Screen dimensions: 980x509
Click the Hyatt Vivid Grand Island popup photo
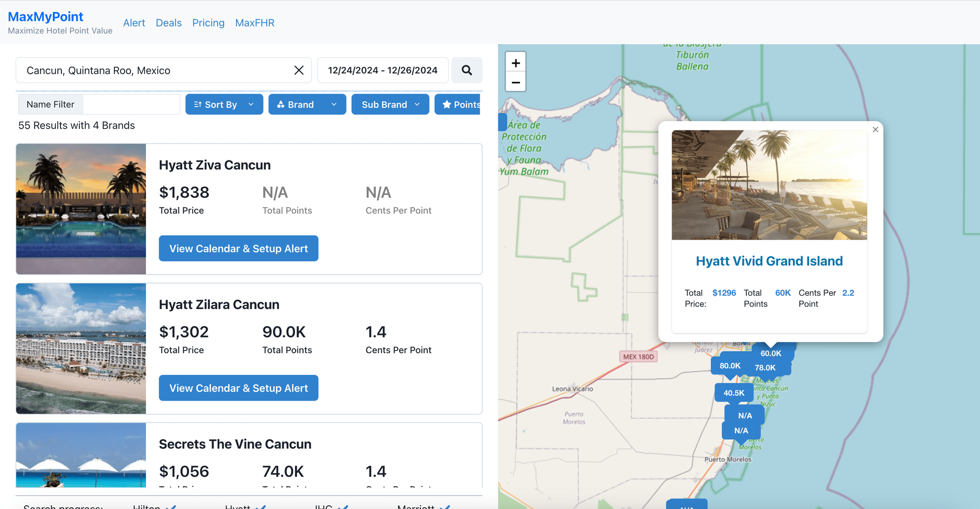tap(769, 185)
